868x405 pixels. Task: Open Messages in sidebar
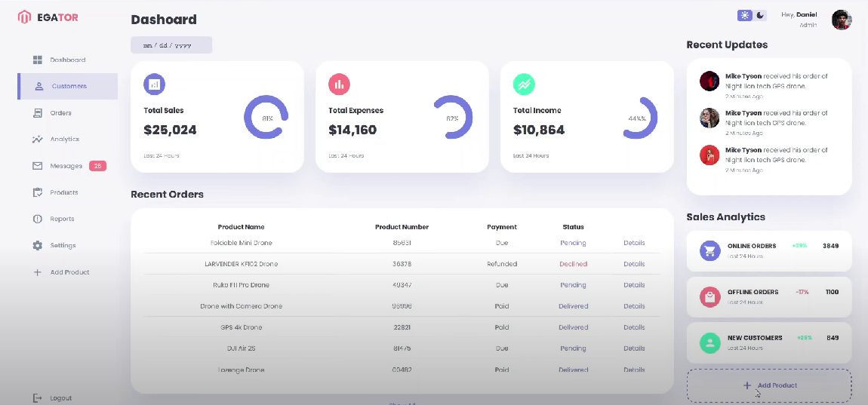(67, 166)
